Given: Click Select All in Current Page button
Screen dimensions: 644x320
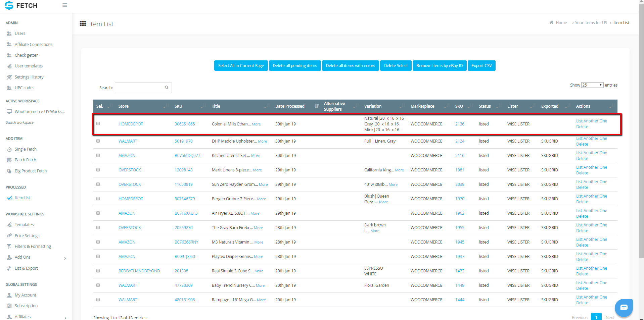Looking at the screenshot, I should (241, 66).
